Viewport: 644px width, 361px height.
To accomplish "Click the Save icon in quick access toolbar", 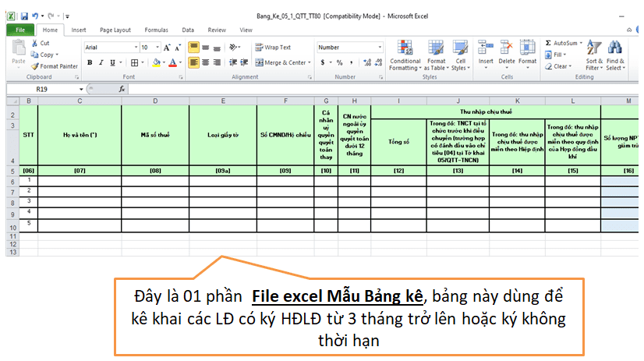I will tap(24, 15).
